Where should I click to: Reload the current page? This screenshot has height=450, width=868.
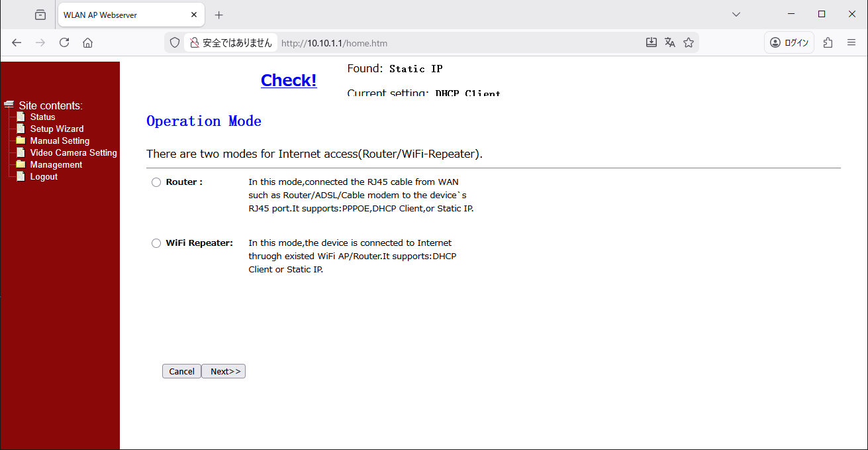tap(64, 42)
